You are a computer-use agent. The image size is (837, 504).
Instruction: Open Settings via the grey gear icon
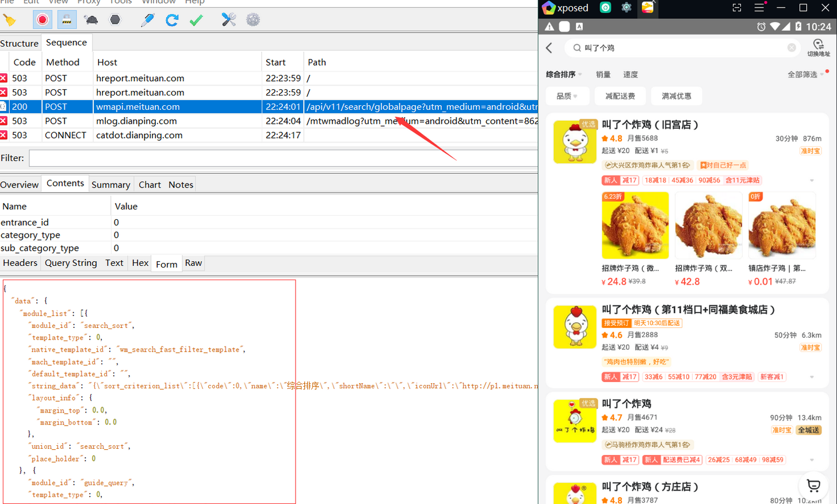pyautogui.click(x=253, y=20)
